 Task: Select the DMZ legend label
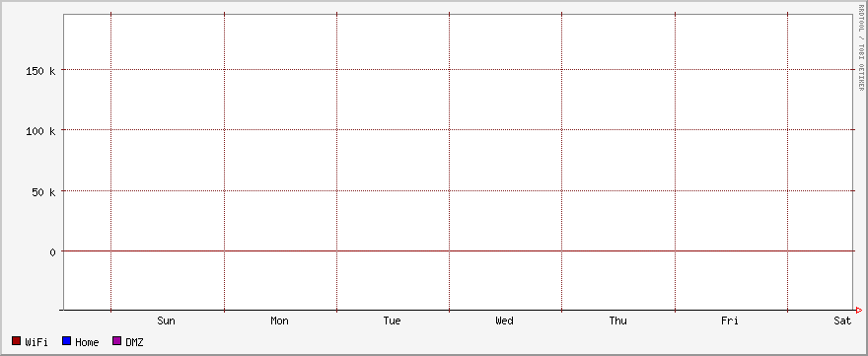coord(134,342)
